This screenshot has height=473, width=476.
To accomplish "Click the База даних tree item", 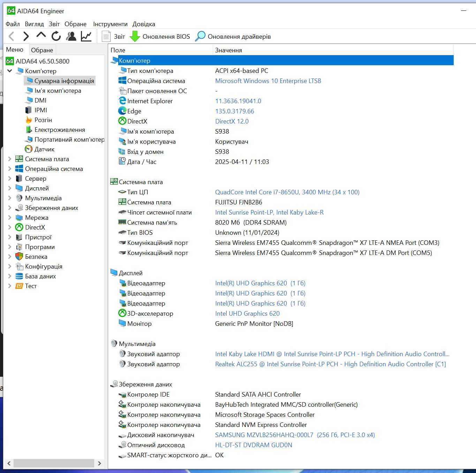I will tap(36, 276).
